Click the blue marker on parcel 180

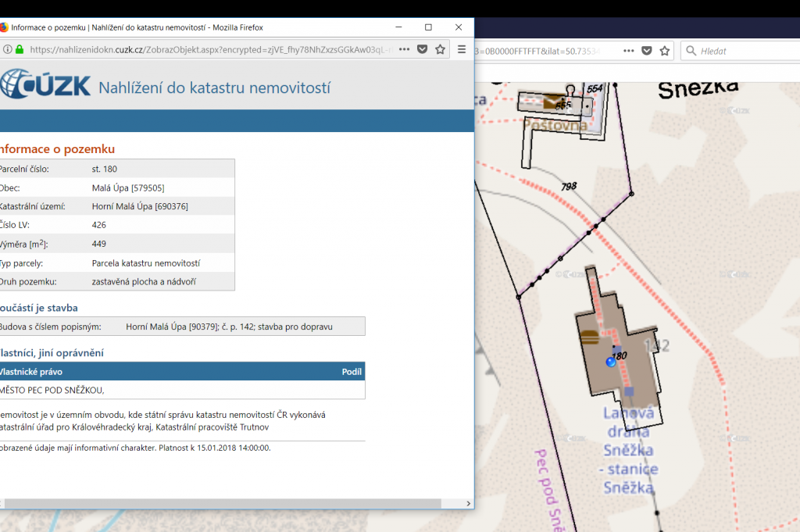tap(611, 362)
